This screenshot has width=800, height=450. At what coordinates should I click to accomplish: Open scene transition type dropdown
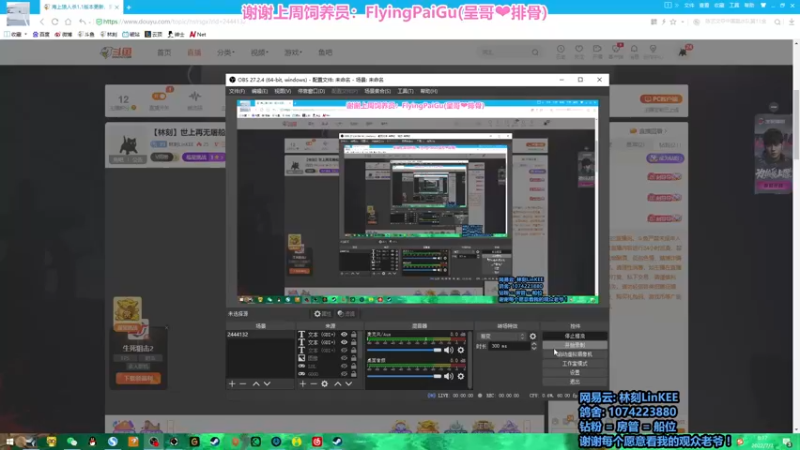pos(502,336)
